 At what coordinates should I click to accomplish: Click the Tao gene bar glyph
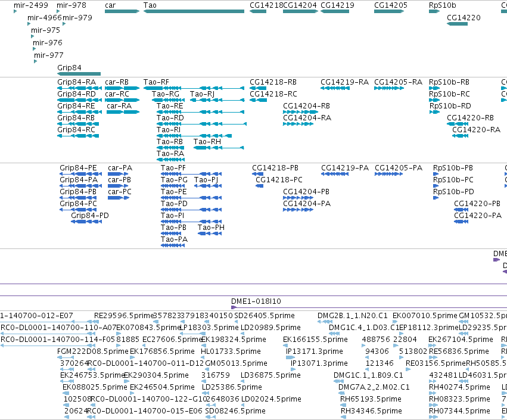194,11
